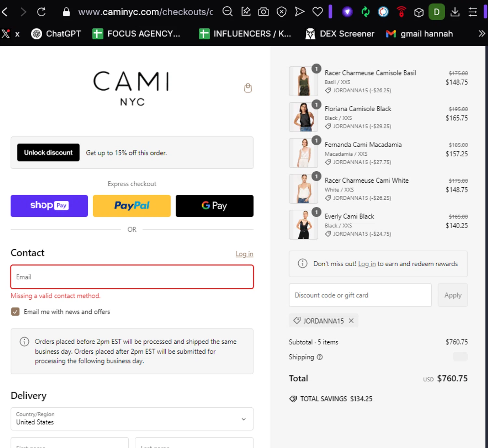Click the "Missing a valid contact method." error text

coord(56,296)
